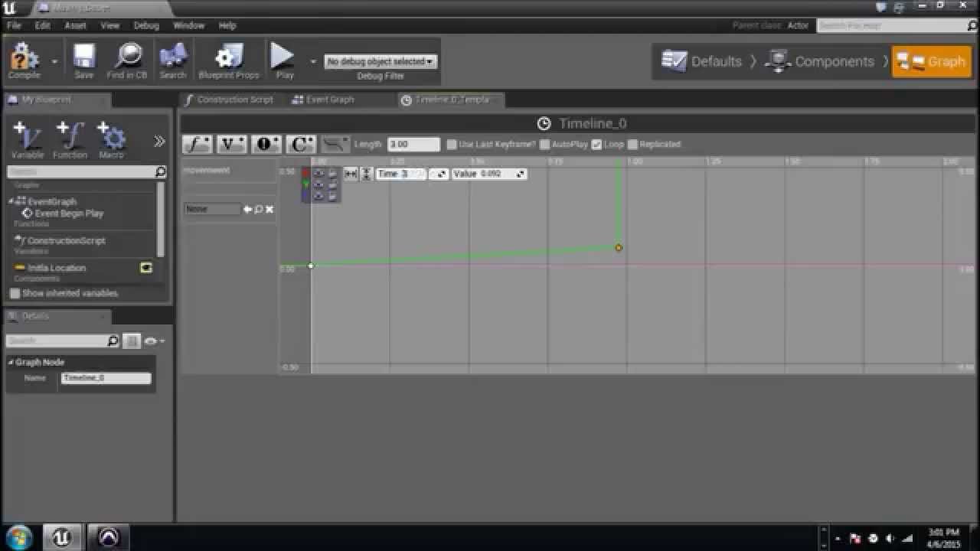Screen dimensions: 980x551
Task: Switch to Event Graph tab
Action: (x=324, y=99)
